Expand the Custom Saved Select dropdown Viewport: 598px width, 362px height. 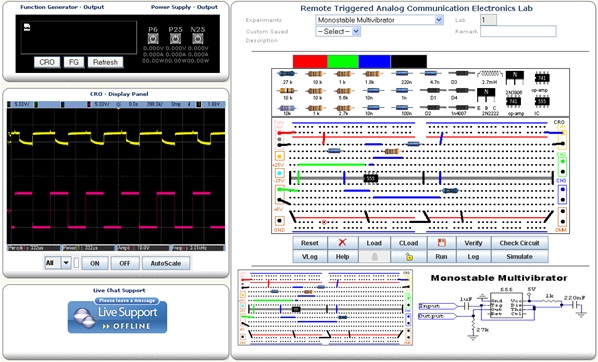338,32
